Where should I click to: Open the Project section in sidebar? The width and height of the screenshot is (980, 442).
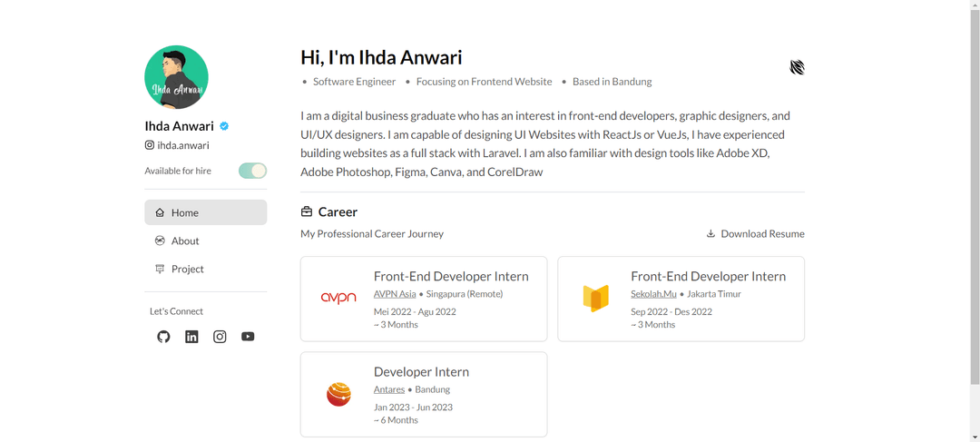click(206, 269)
